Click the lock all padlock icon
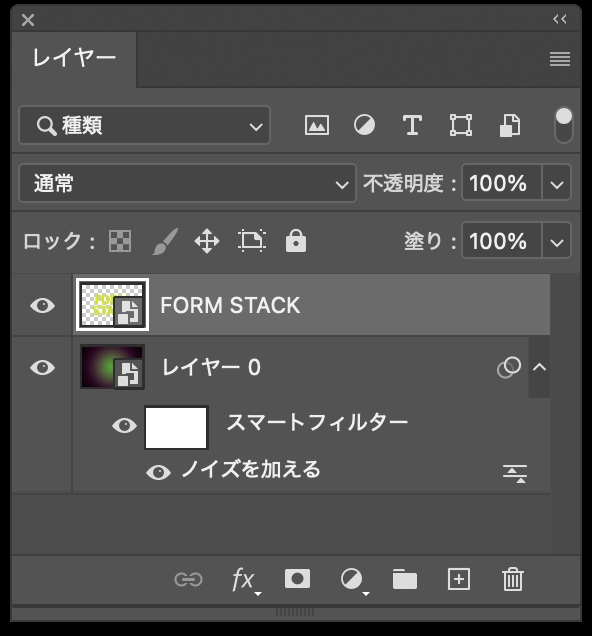 296,241
